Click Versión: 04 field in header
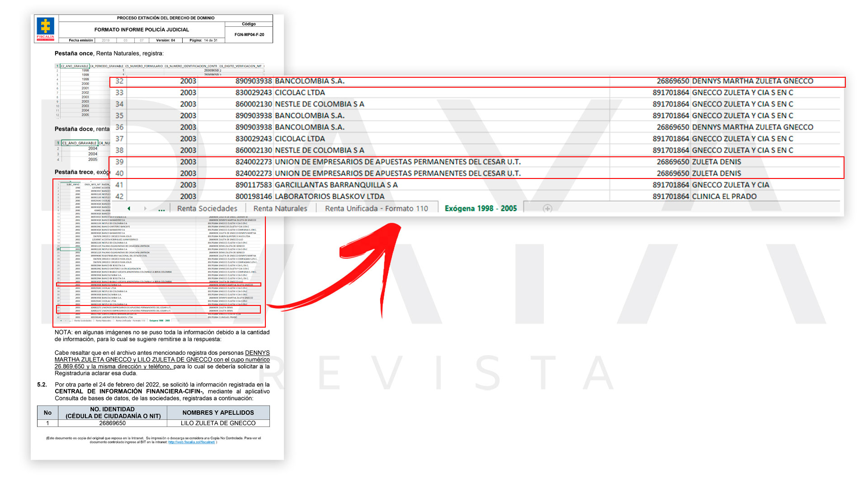This screenshot has height=488, width=868. 165,40
